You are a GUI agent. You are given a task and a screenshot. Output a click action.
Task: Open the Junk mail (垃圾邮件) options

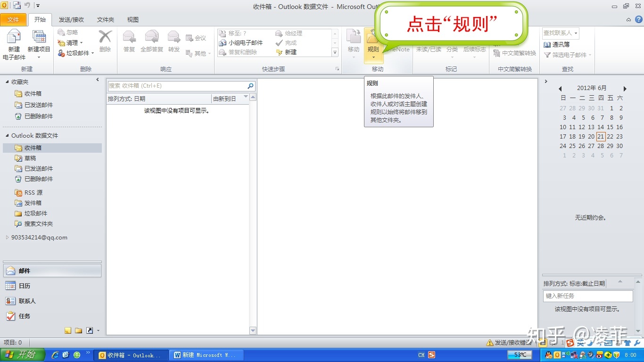(75, 53)
